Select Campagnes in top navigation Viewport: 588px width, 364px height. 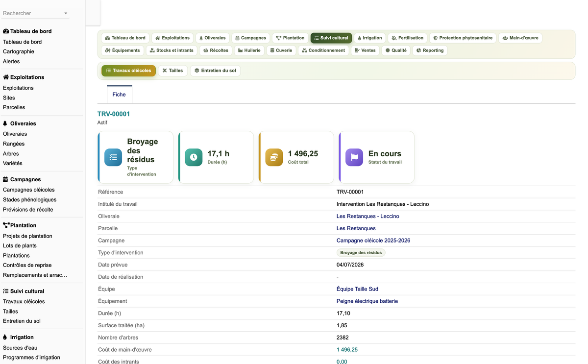click(x=251, y=38)
